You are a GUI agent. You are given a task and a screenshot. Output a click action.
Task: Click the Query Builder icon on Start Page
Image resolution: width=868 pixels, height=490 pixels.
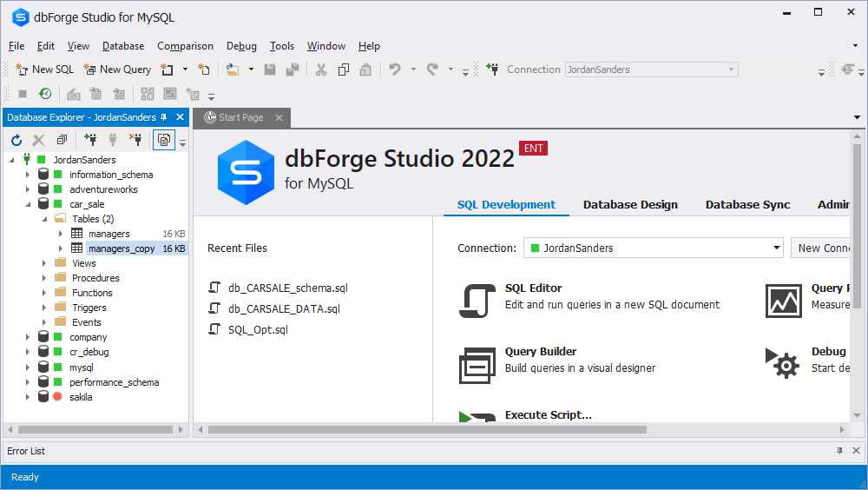[477, 365]
